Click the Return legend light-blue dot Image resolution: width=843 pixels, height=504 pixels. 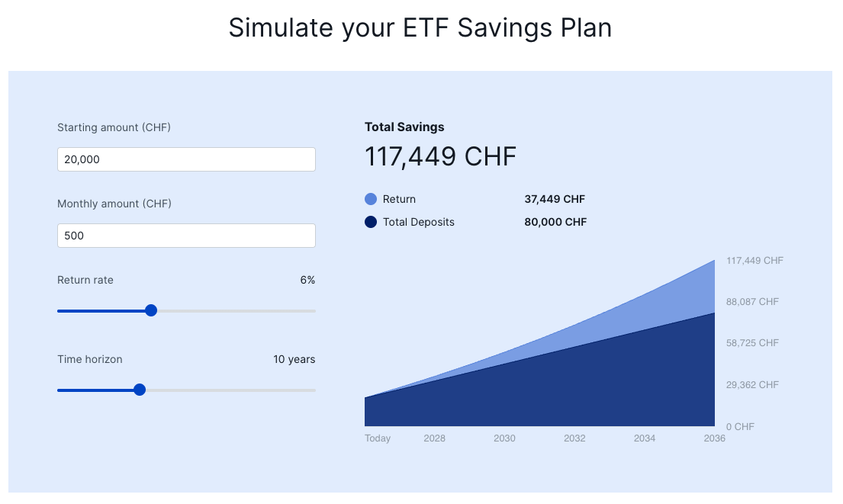click(371, 199)
